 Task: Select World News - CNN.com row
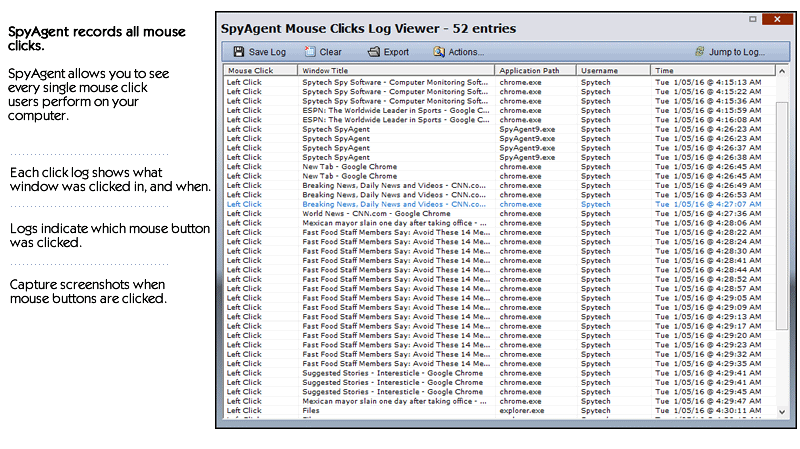pyautogui.click(x=499, y=213)
